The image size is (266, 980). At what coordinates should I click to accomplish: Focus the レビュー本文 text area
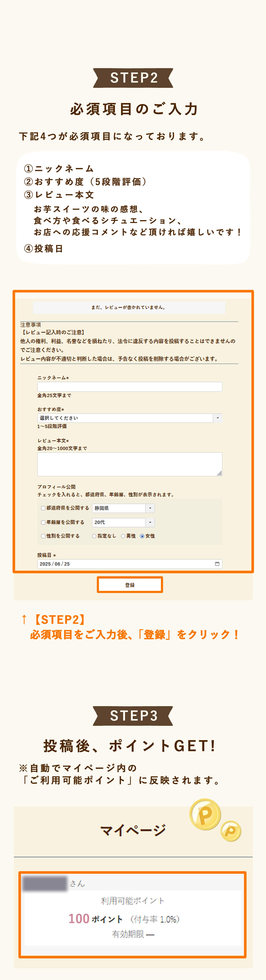(130, 464)
